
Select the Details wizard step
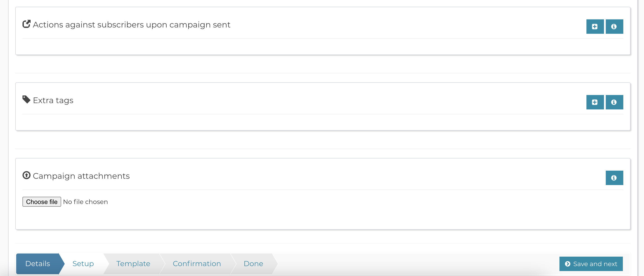pos(38,263)
